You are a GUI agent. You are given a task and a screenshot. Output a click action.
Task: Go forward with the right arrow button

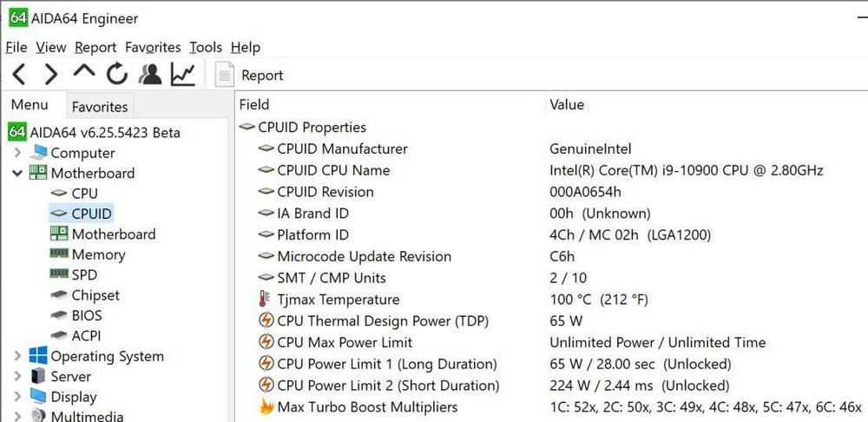pos(51,74)
